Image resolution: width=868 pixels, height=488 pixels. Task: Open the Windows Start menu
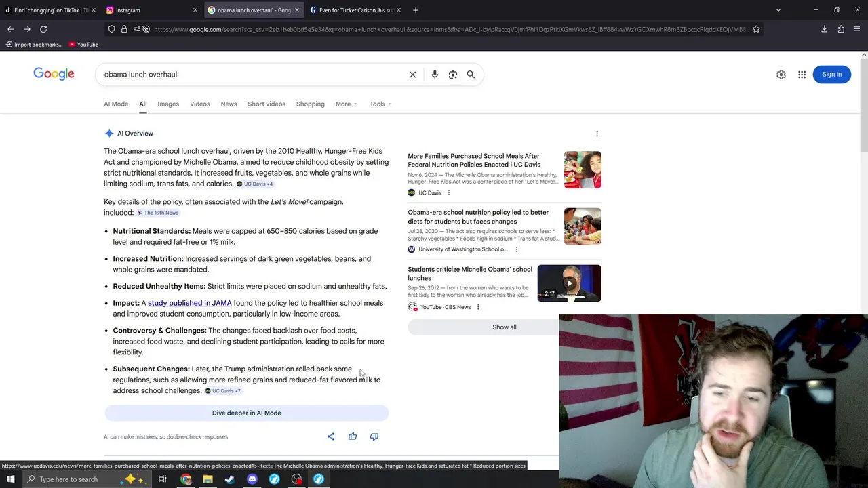point(10,479)
